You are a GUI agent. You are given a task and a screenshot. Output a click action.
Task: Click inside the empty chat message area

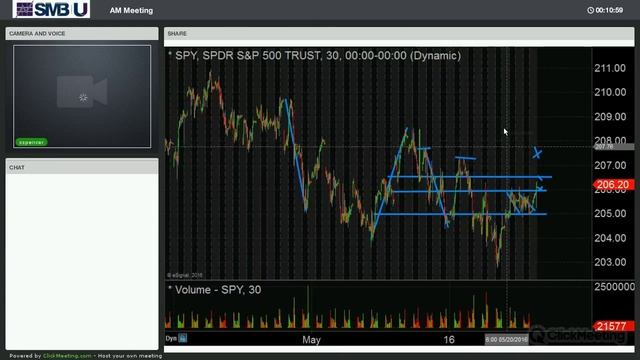82,261
